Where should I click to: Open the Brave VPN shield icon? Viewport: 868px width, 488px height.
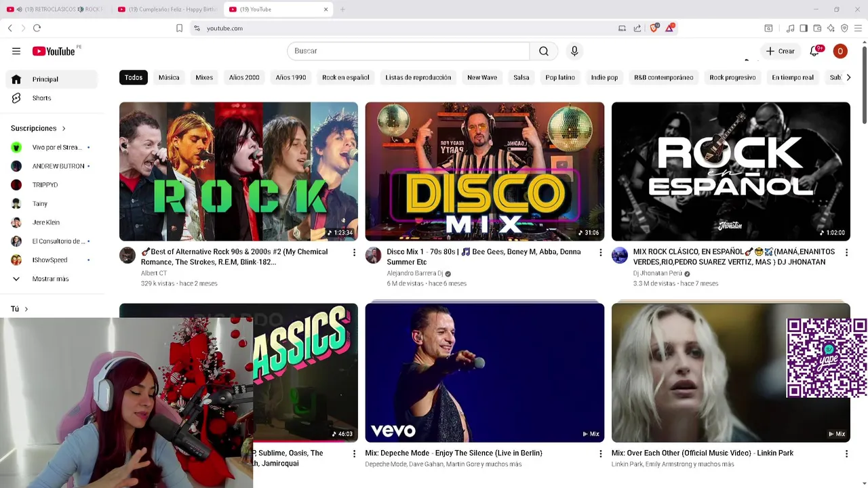[844, 28]
